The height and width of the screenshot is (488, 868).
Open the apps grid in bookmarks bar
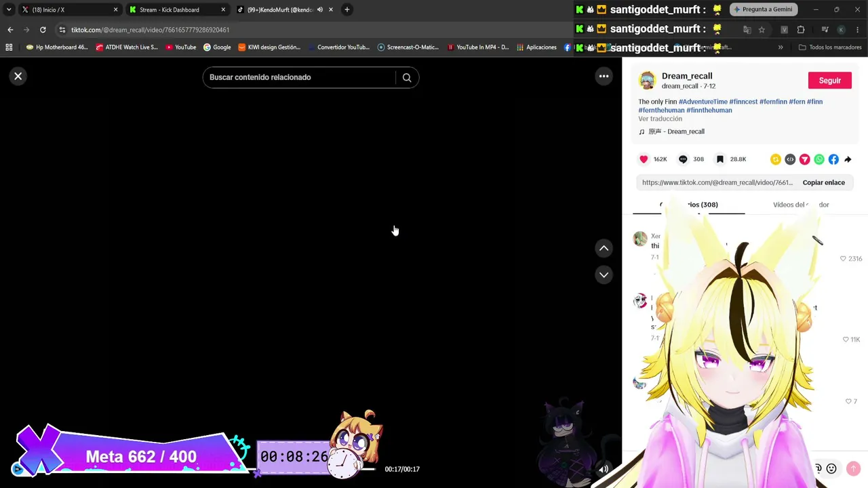(9, 47)
